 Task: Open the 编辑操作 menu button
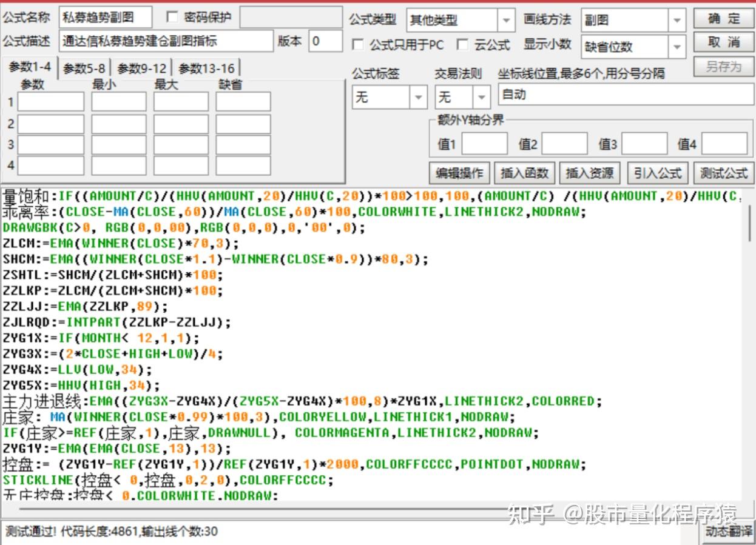click(x=459, y=173)
